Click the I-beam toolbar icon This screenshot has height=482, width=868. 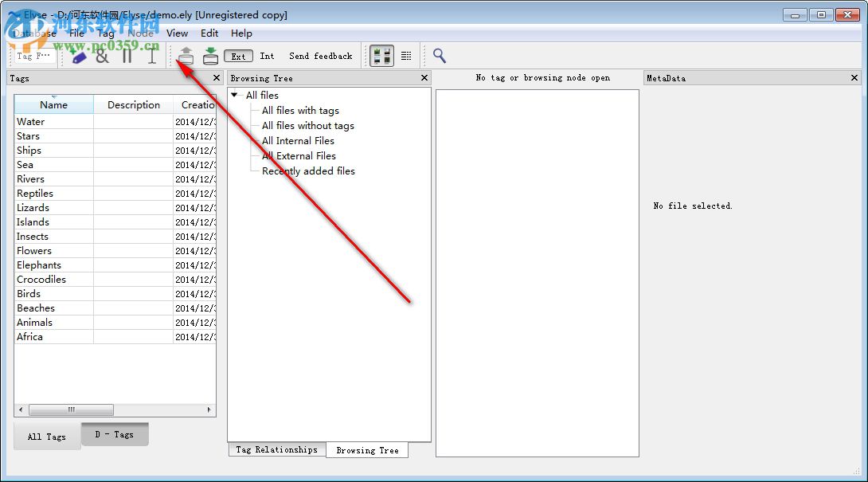point(151,56)
